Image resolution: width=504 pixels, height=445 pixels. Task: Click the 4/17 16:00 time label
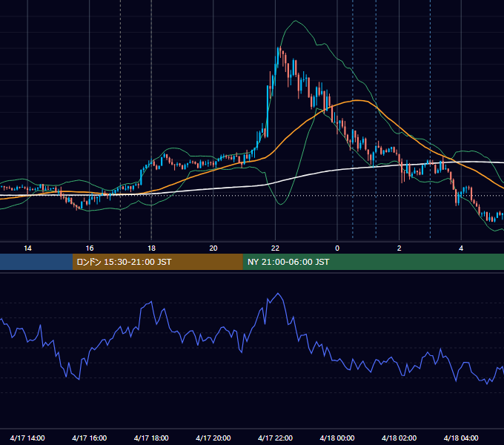tap(90, 438)
